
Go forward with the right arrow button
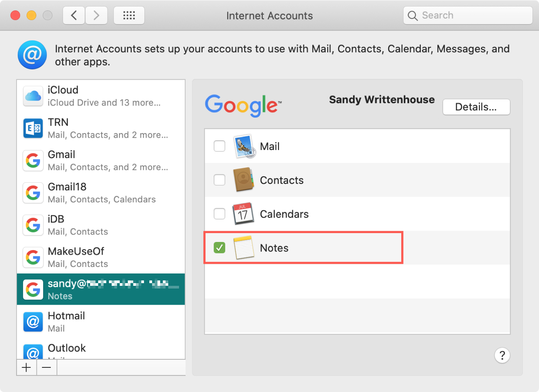tap(96, 15)
